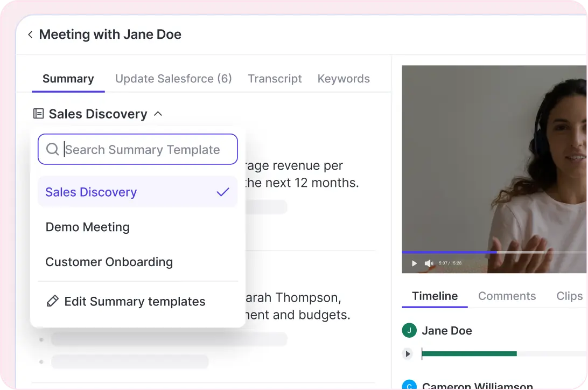Open the Keywords tab
This screenshot has width=588, height=390.
(x=344, y=79)
